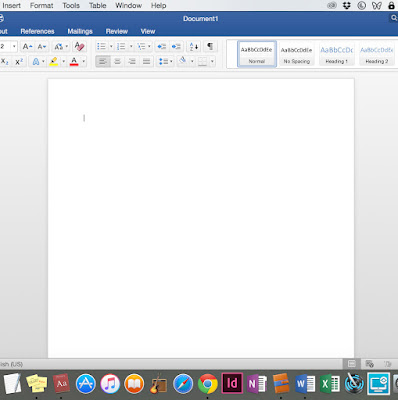This screenshot has height=400, width=398.
Task: Open line spacing options
Action: 165,61
